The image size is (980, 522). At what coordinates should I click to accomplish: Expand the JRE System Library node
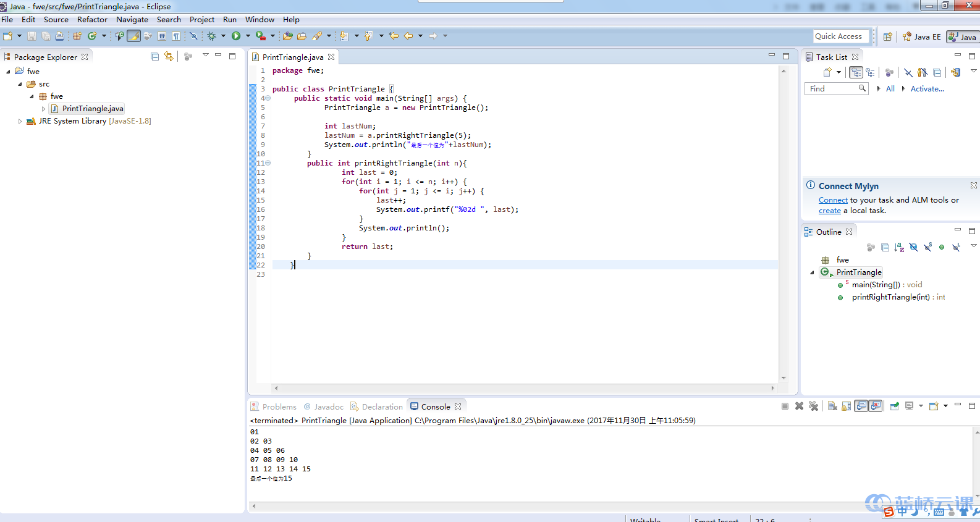pyautogui.click(x=20, y=121)
